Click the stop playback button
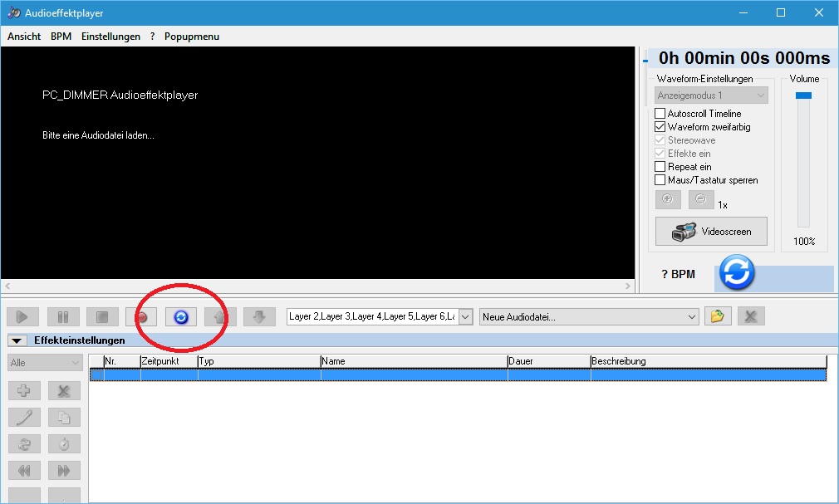This screenshot has width=839, height=504. click(x=102, y=316)
